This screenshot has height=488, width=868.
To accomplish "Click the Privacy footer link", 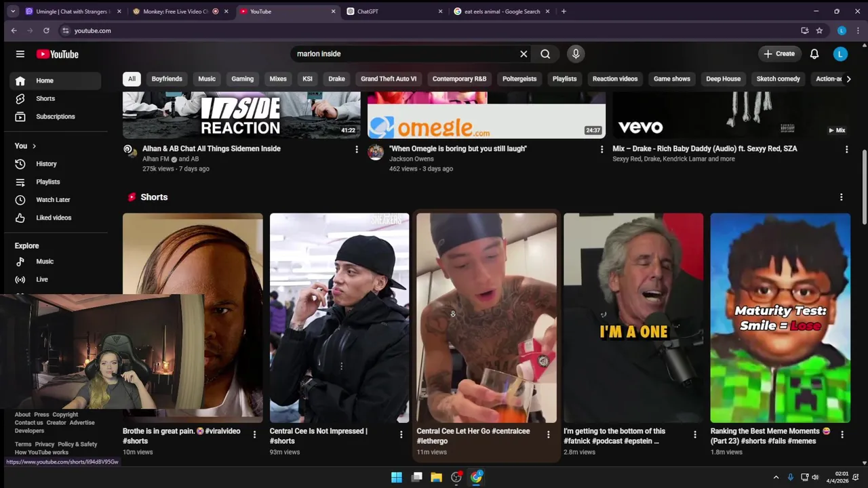I will [x=45, y=445].
